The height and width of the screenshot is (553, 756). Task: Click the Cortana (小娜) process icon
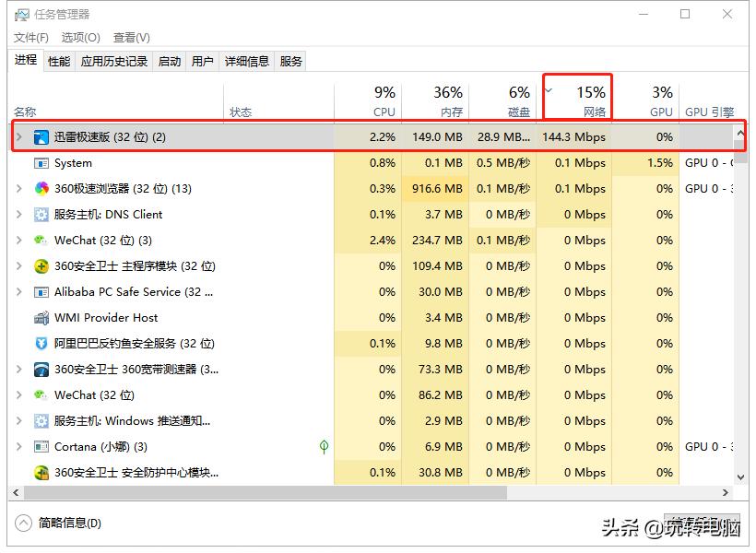point(40,446)
